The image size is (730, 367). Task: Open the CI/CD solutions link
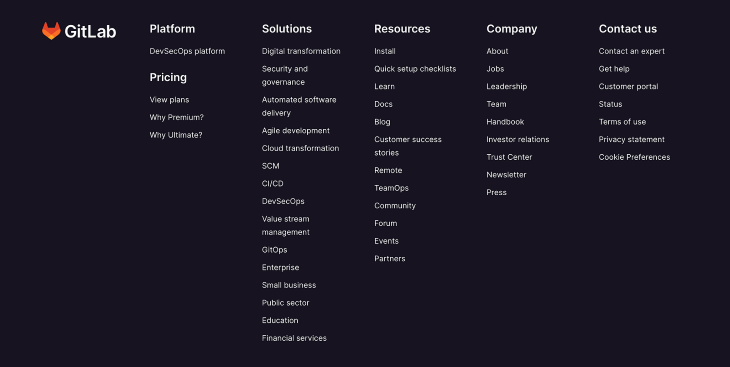coord(272,184)
